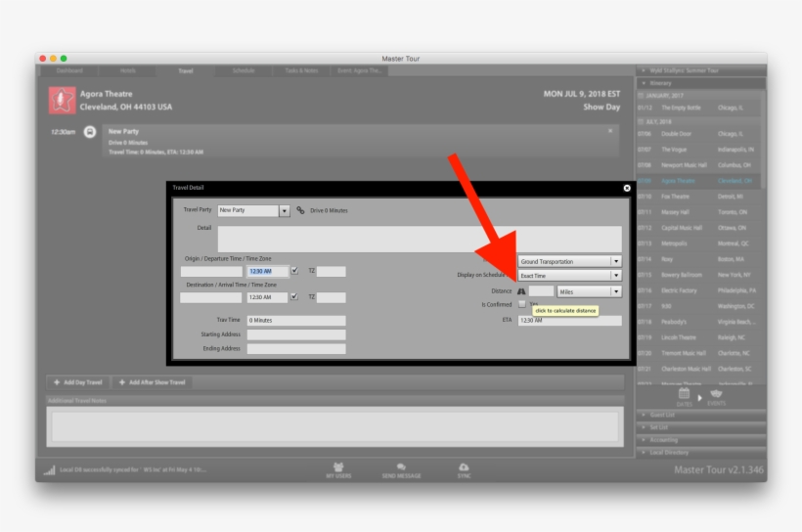The image size is (802, 532).
Task: Select Fox Theatre Detroit row
Action: [698, 197]
